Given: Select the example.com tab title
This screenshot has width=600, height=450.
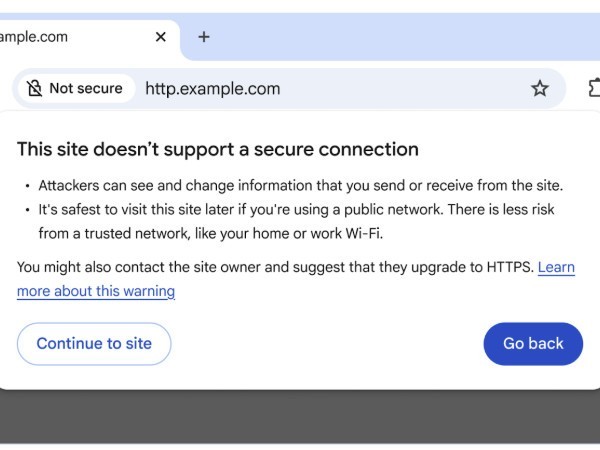Looking at the screenshot, I should 35,37.
